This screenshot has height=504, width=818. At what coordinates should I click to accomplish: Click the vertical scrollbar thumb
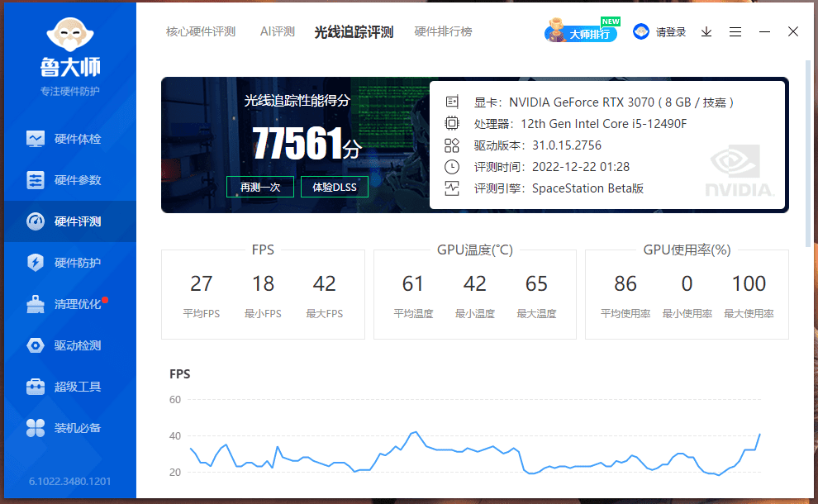tap(809, 154)
